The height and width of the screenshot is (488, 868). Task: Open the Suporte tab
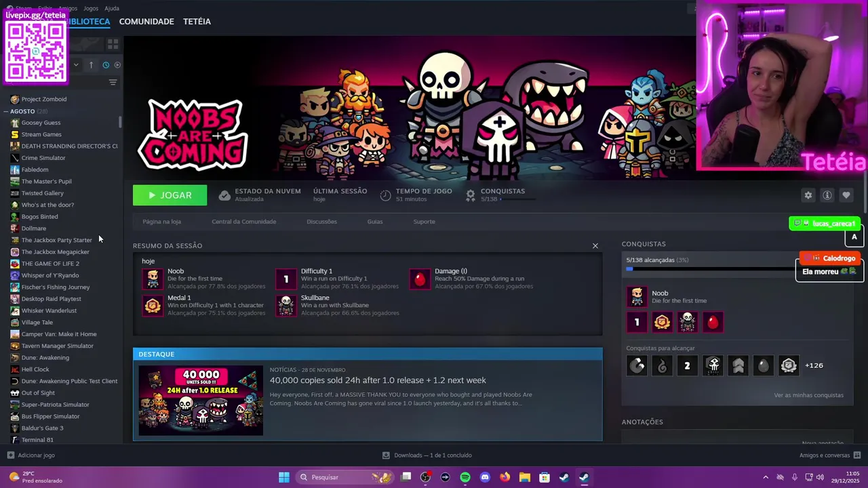[x=425, y=222]
